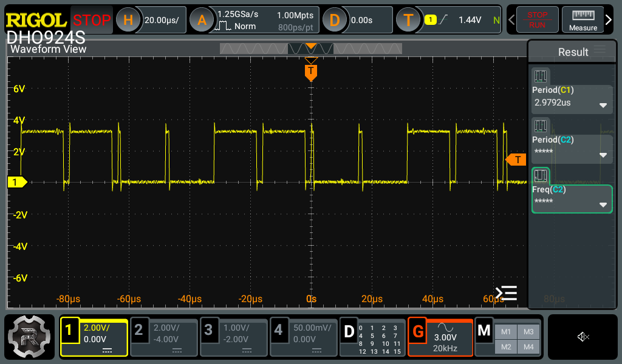Open channel 2 2.00V/ scale settings

pyautogui.click(x=166, y=328)
